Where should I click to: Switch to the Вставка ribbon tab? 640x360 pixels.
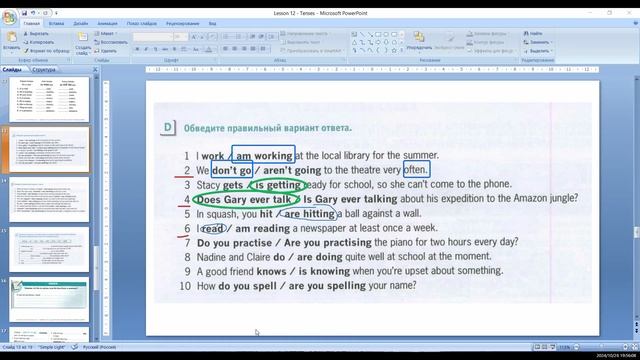(56, 24)
